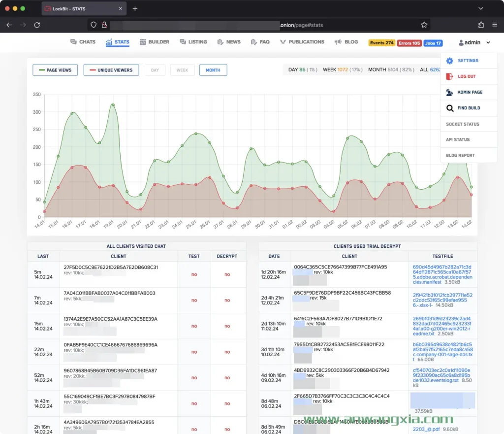Open the BLOG tab
Screen dimensions: 504x434
coord(346,42)
